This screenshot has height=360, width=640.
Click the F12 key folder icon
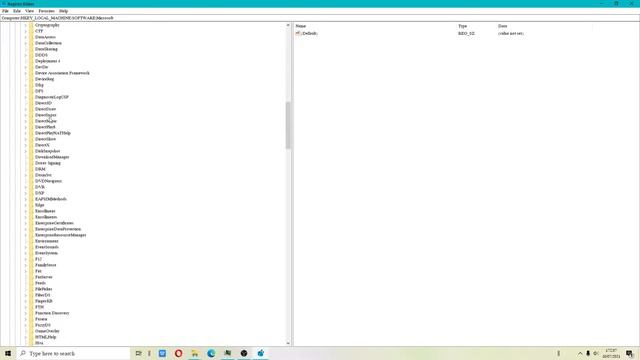coord(31,259)
